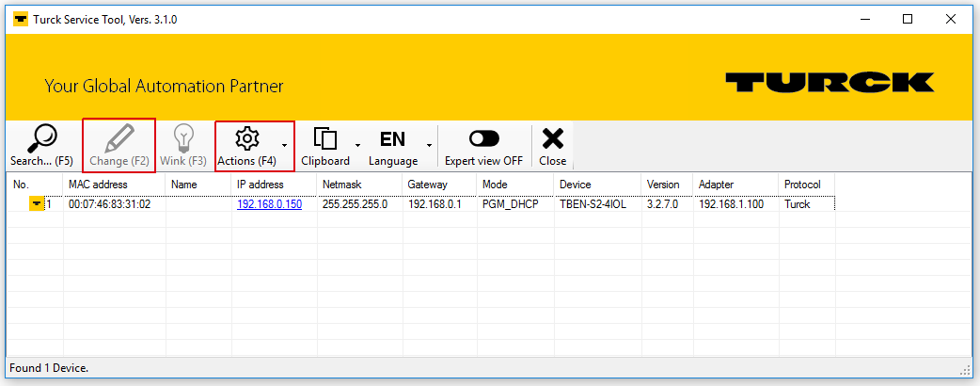Select the Turck protocol cell
980x386 pixels.
tap(806, 204)
